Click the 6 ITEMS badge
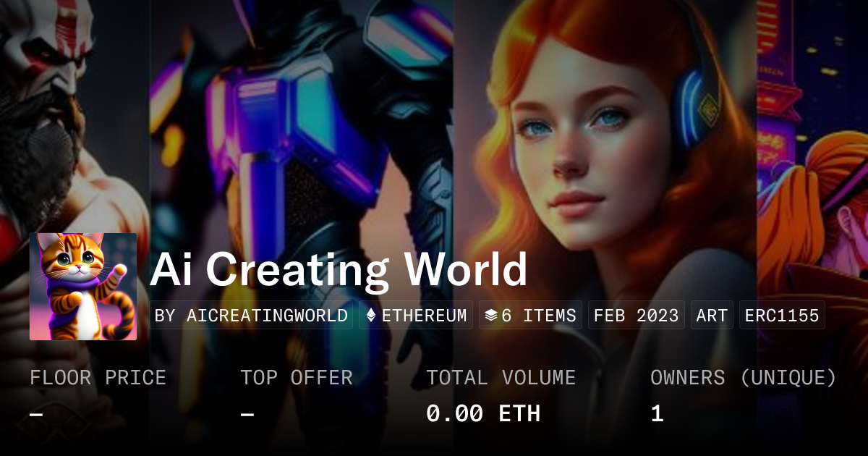Viewport: 868px width, 456px height. pyautogui.click(x=530, y=316)
